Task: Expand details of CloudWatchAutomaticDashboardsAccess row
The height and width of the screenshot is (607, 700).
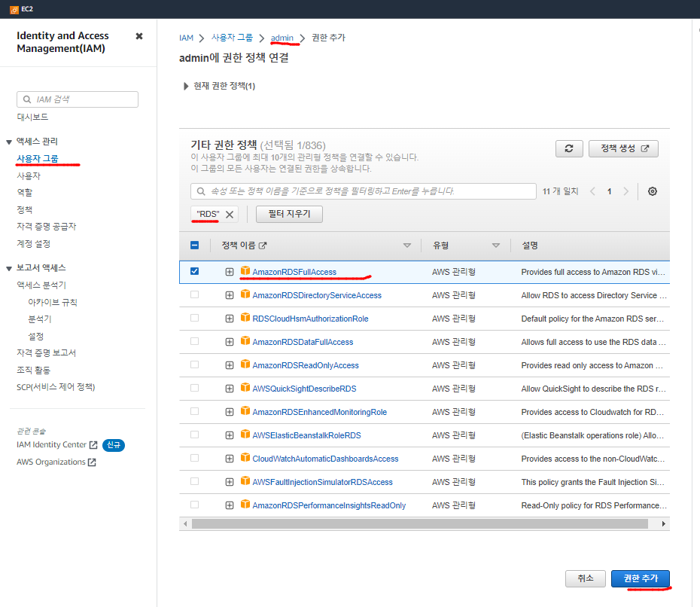Action: pos(230,459)
